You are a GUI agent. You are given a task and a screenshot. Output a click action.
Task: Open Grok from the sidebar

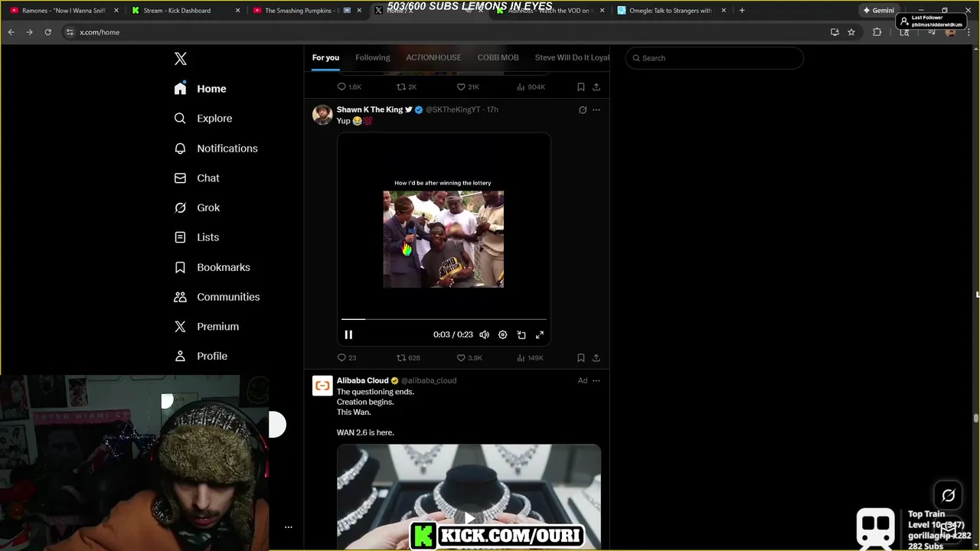(x=197, y=207)
